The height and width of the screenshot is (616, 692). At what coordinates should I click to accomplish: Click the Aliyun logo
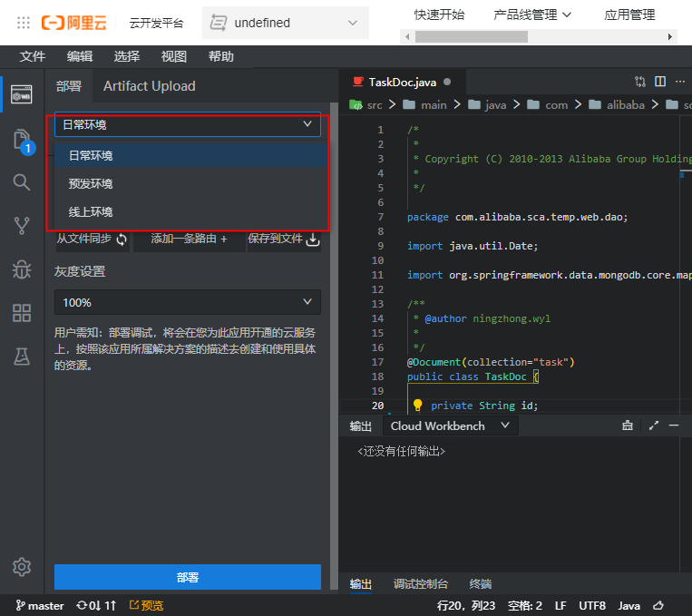[73, 23]
